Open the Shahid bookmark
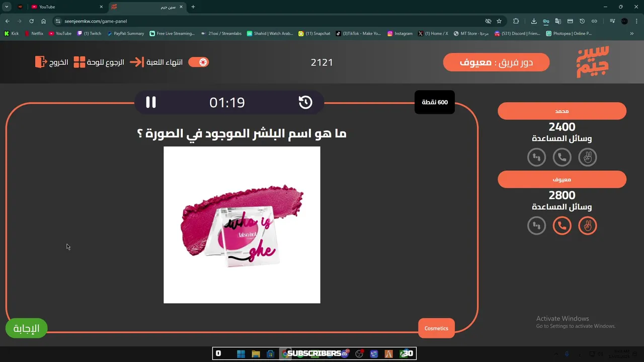Screen dimensions: 644x362 click(x=270, y=34)
